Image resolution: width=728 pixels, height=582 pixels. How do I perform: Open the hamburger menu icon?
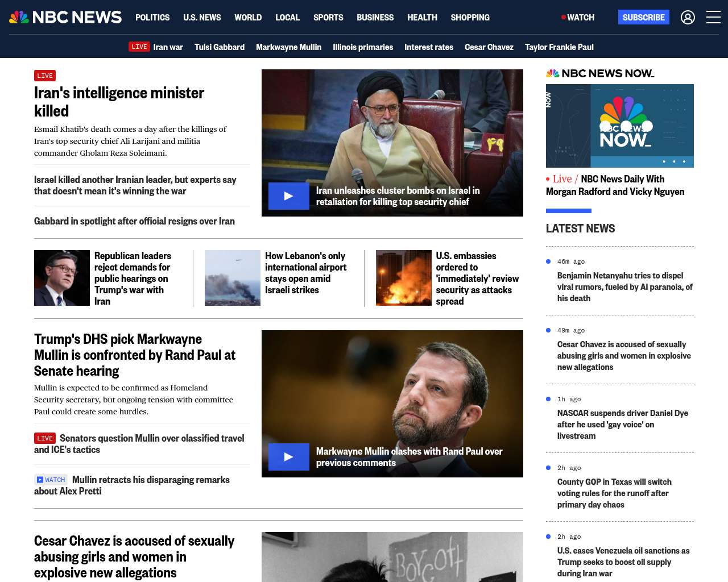(713, 17)
